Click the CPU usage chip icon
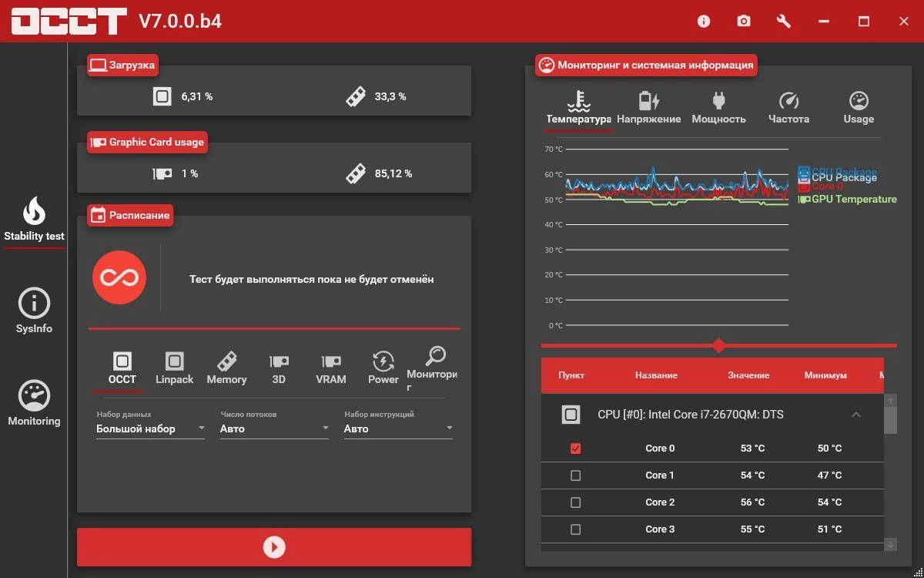924x578 pixels. [162, 96]
